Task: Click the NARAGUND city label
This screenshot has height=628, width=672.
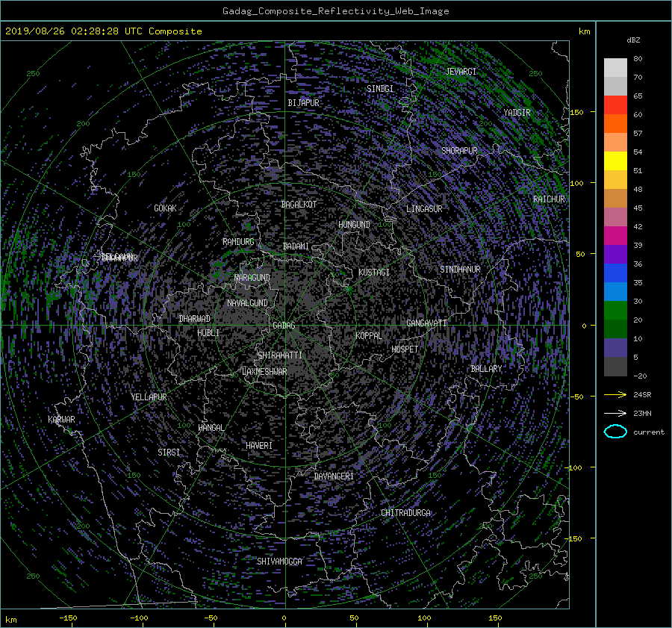Action: tap(252, 278)
